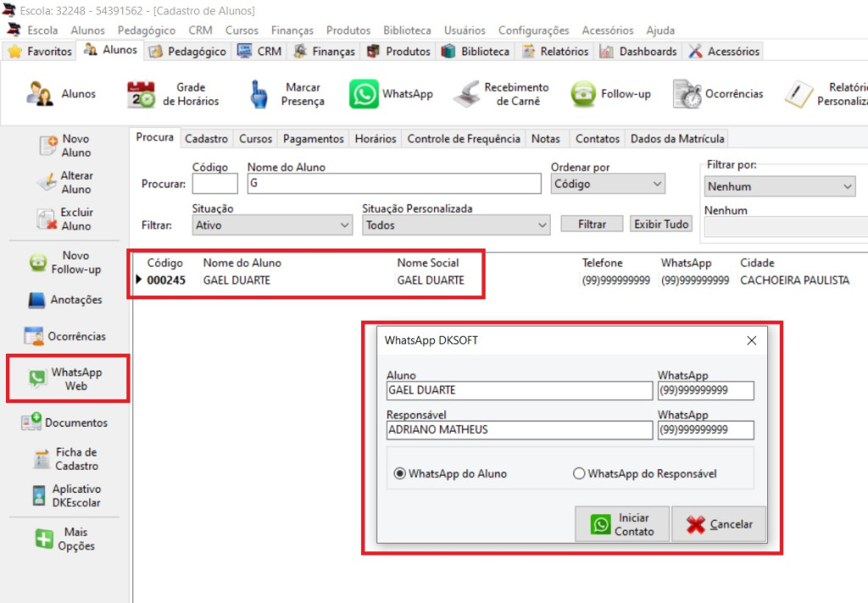Viewport: 868px width, 603px height.
Task: Open the Contatos tab
Action: (598, 139)
